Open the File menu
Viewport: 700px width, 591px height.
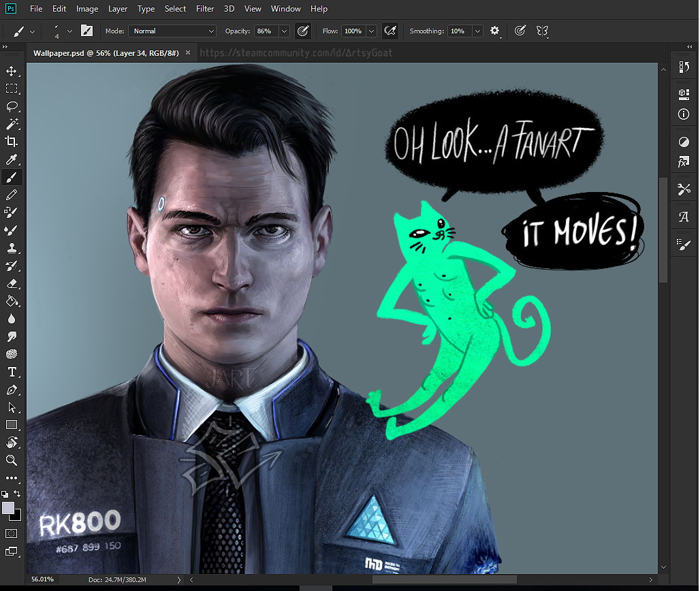point(36,9)
